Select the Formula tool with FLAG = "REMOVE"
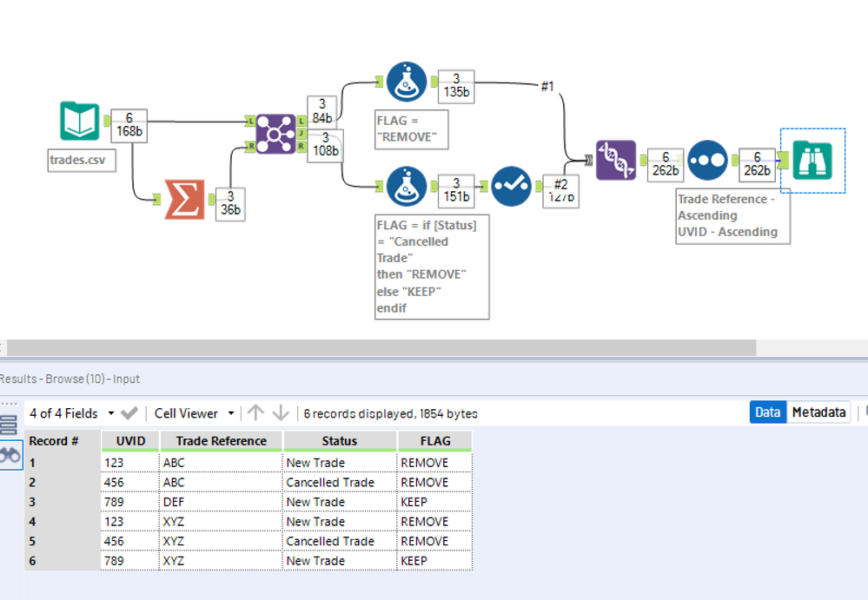The width and height of the screenshot is (868, 600). (407, 82)
